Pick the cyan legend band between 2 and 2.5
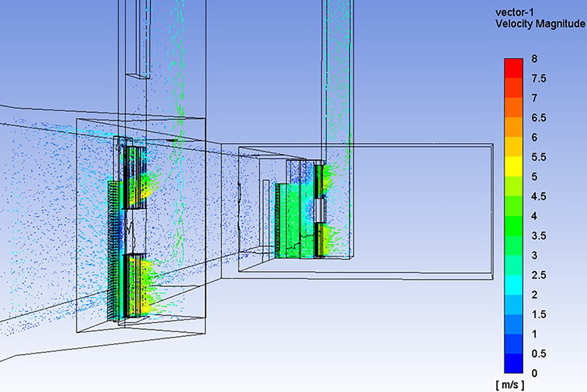 pos(514,284)
